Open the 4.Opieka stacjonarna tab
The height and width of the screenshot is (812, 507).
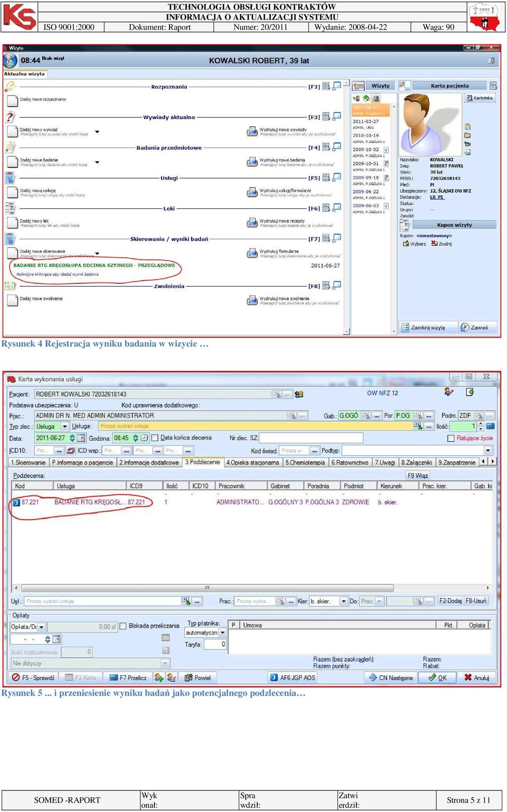252,462
